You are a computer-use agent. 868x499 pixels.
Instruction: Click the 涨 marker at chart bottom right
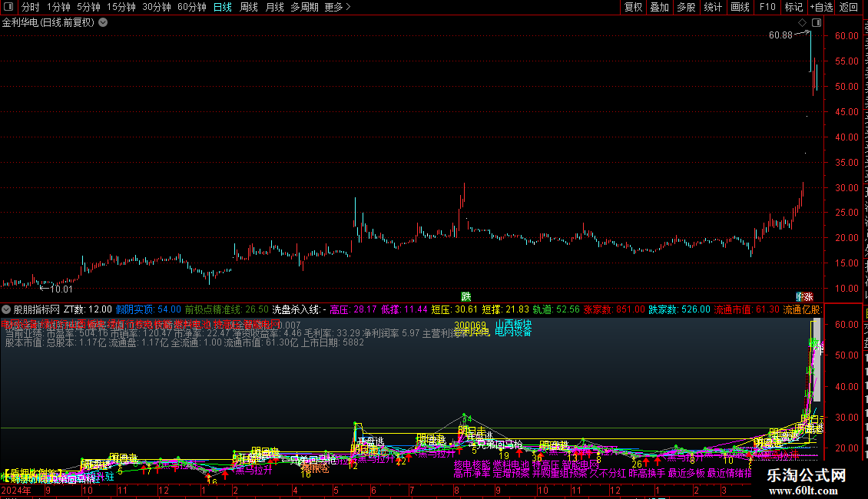808,297
